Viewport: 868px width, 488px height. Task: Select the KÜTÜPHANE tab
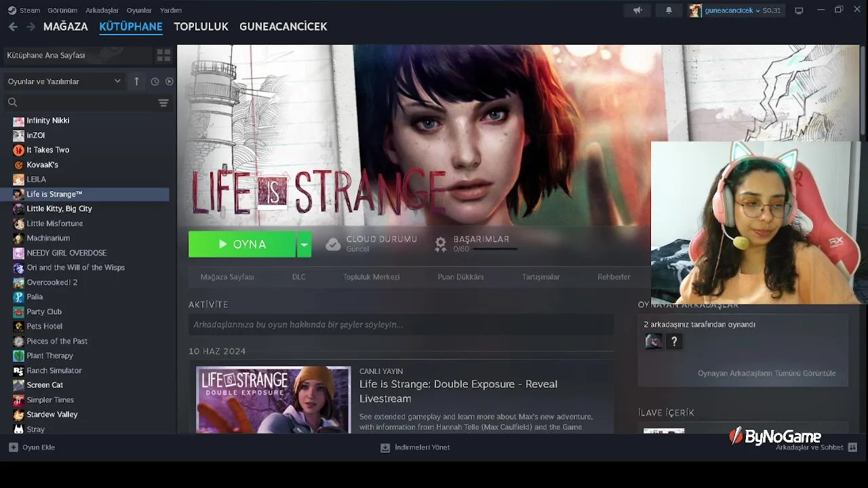coord(131,26)
